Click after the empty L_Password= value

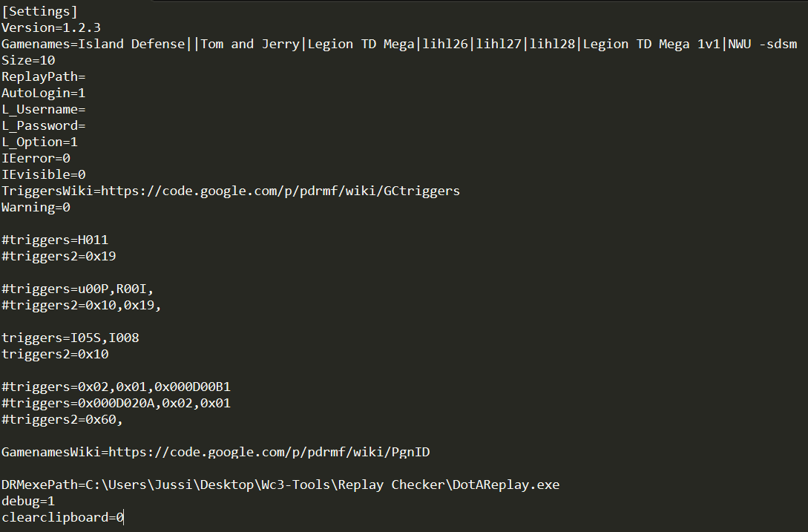pos(87,125)
